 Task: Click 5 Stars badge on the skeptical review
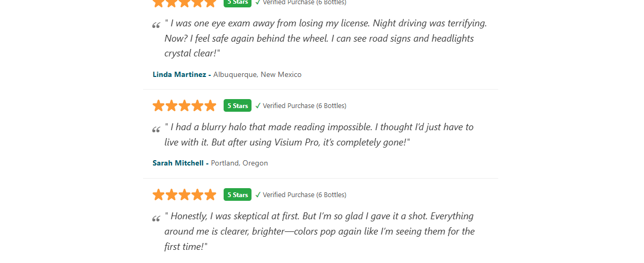tap(237, 195)
